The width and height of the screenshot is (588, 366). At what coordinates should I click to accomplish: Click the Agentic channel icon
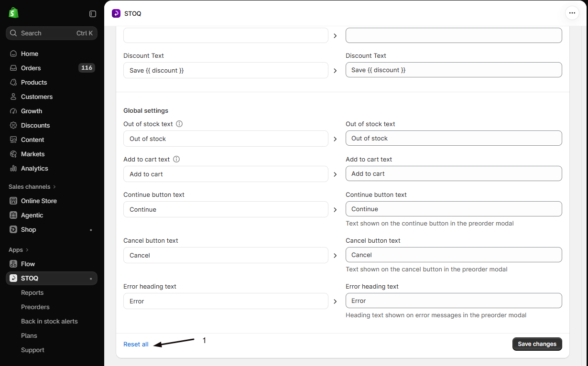[x=13, y=215]
